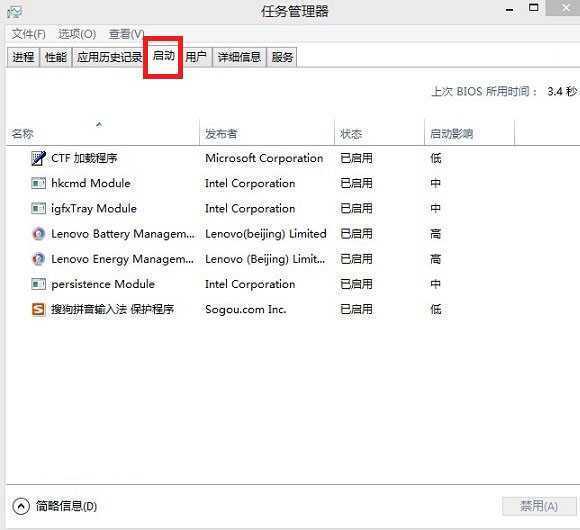Click the persistence Module icon
This screenshot has width=580, height=530.
click(x=38, y=284)
